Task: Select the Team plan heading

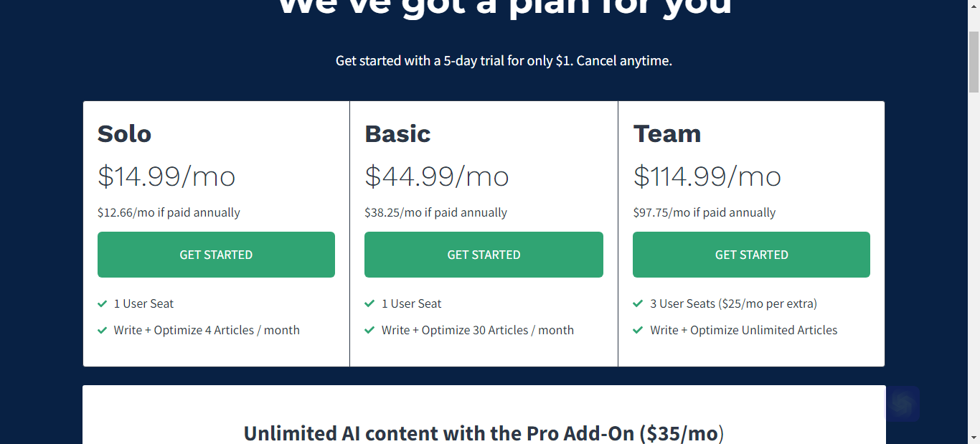Action: (x=667, y=134)
